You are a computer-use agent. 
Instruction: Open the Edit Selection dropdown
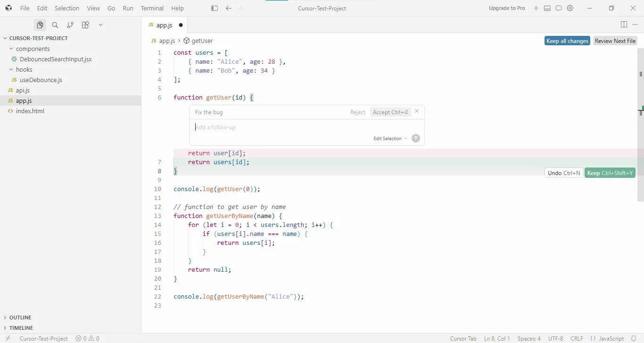[x=390, y=139]
